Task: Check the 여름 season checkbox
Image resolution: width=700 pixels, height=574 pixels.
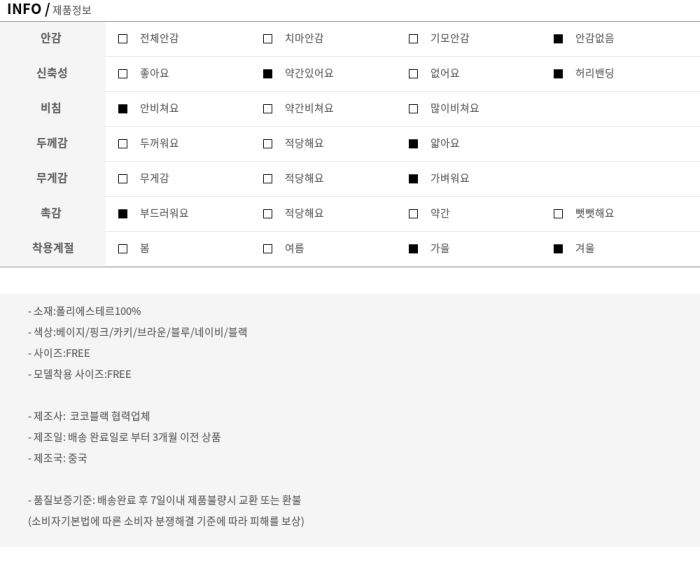Action: coord(268,249)
